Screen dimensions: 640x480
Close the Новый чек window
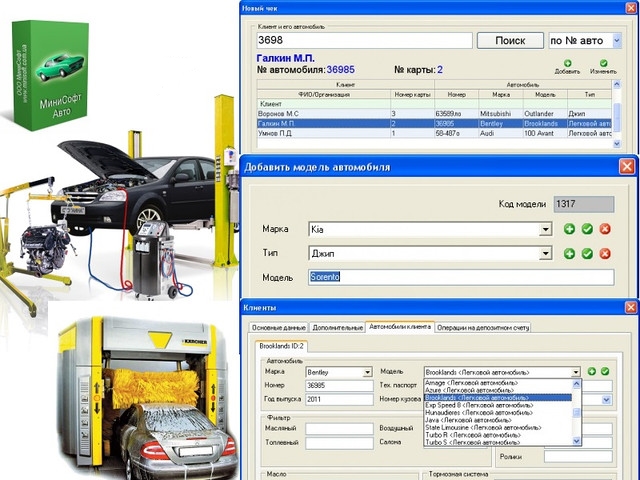(x=631, y=8)
